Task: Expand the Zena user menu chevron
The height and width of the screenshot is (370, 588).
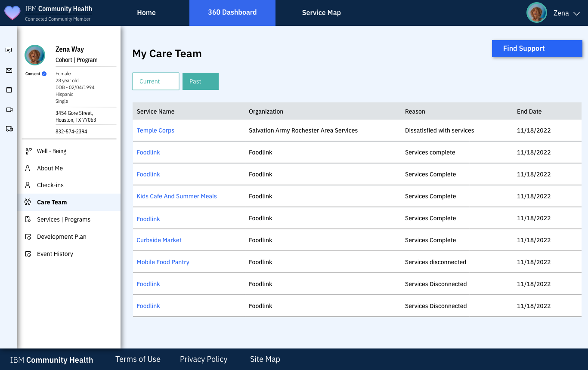Action: (x=577, y=13)
